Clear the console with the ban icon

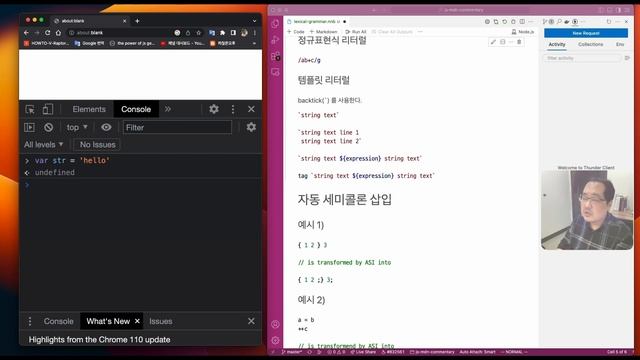click(x=49, y=127)
